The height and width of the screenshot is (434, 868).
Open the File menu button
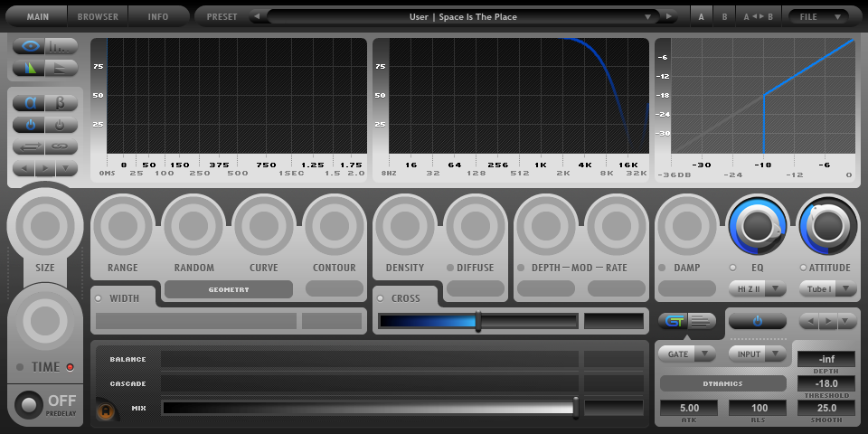[x=817, y=16]
